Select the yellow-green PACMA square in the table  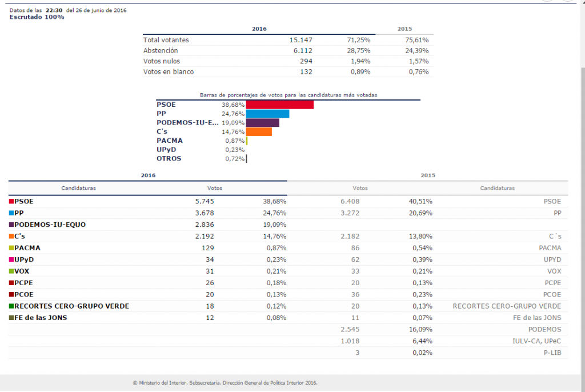(x=11, y=248)
